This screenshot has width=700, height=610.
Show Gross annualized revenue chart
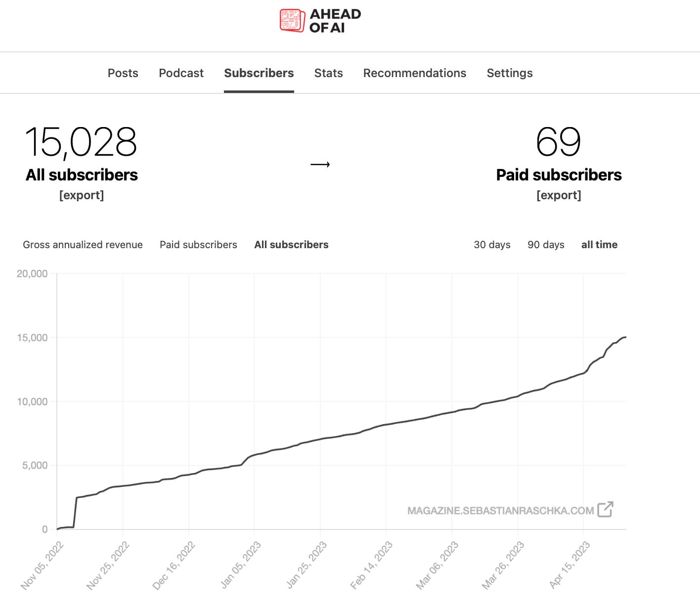(x=83, y=245)
